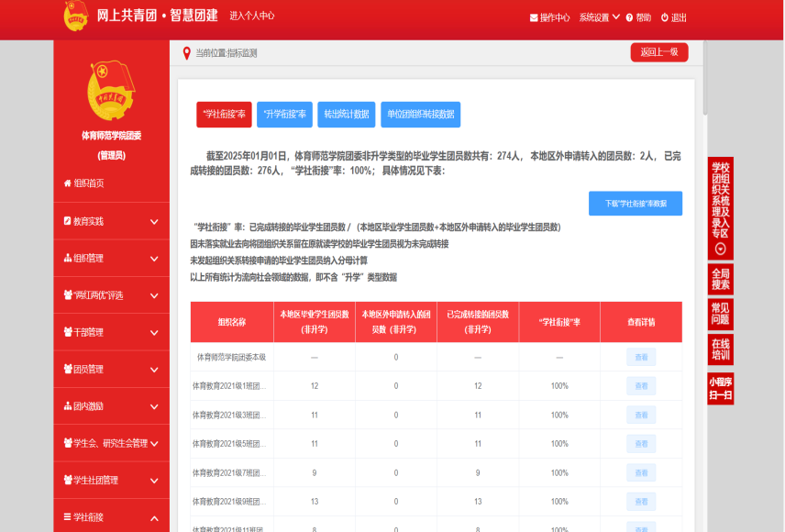The height and width of the screenshot is (532, 785).
Task: Click the large league badge avatar in sidebar
Action: 111,91
